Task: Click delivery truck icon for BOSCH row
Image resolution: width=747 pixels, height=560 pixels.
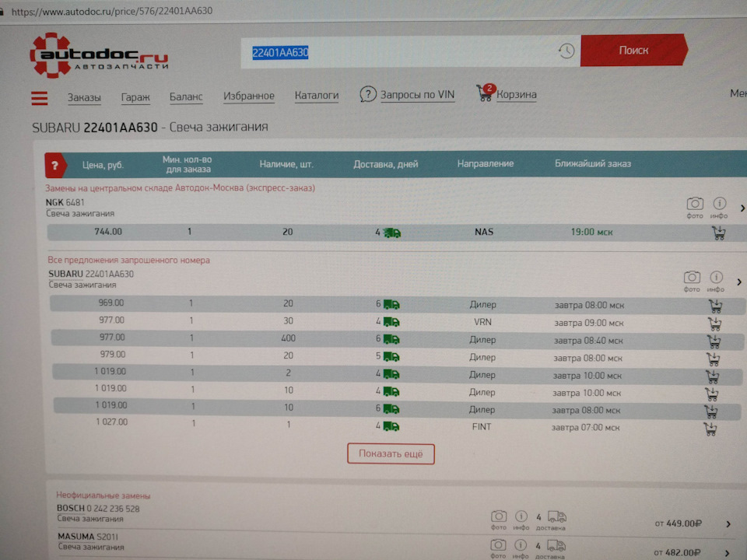Action: (x=556, y=516)
